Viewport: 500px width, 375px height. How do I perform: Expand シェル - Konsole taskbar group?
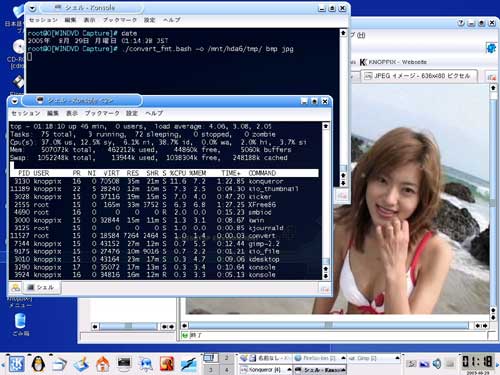319,369
